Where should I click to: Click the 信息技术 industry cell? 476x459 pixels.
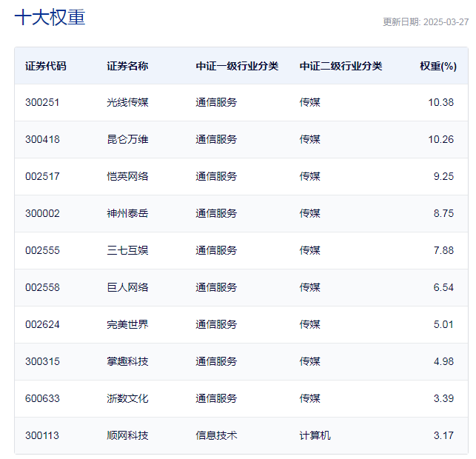(216, 435)
